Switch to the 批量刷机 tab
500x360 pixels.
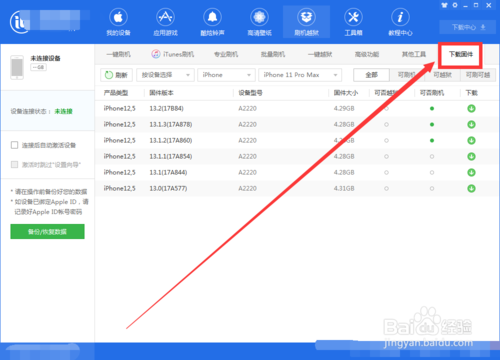tap(273, 54)
